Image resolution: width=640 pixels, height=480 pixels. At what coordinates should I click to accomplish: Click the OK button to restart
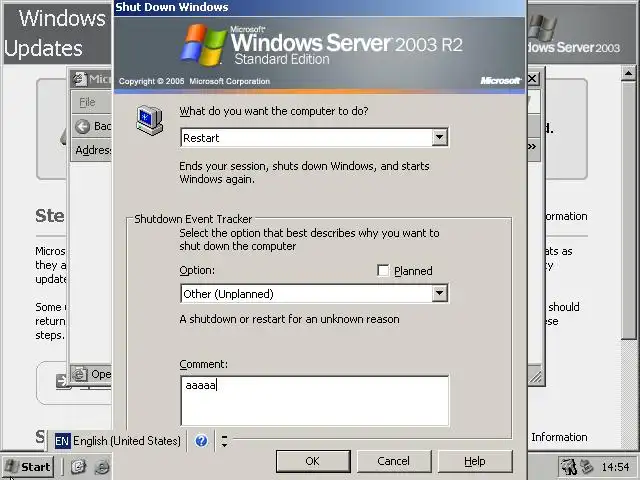[x=313, y=461]
